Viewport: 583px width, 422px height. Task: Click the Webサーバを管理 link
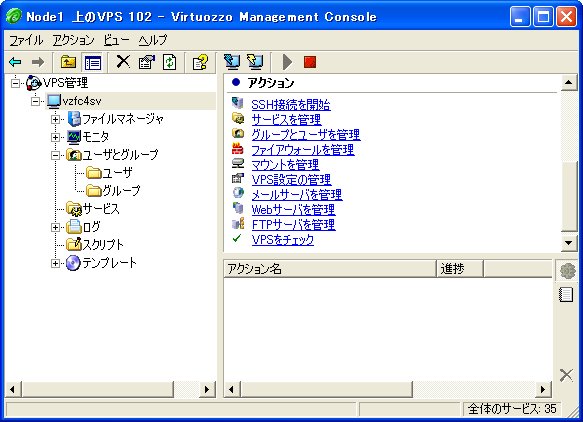[293, 210]
